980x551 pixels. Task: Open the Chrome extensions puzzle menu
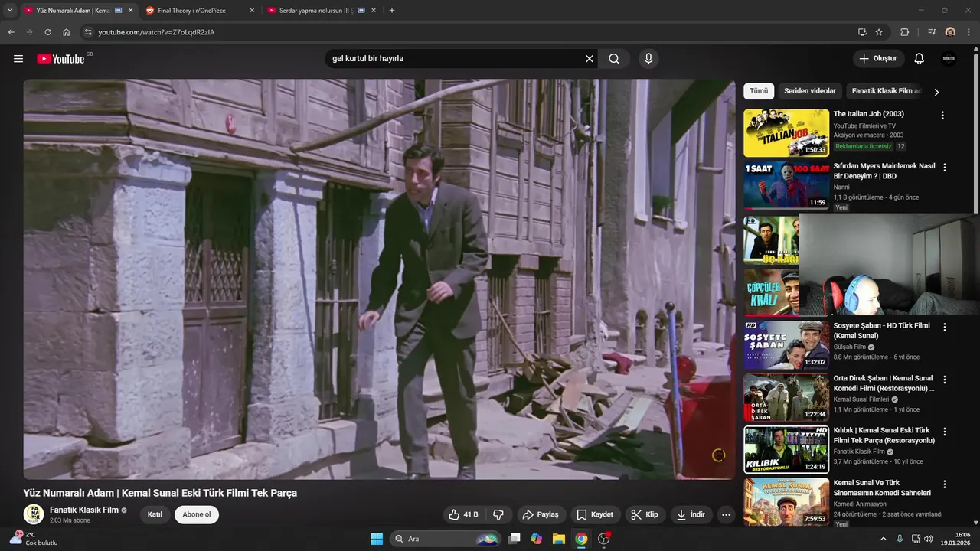pos(905,32)
